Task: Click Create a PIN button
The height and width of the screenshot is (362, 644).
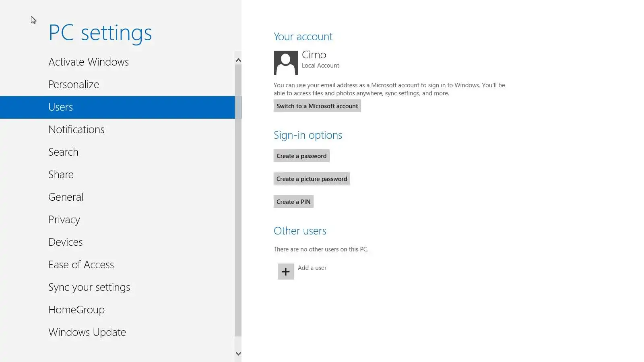Action: point(293,202)
